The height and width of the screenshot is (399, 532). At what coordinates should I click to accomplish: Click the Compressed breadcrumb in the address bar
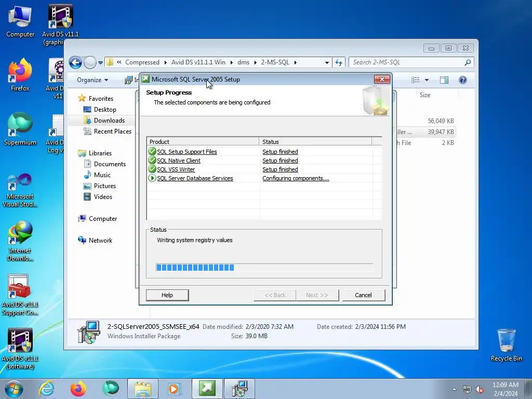click(x=142, y=62)
